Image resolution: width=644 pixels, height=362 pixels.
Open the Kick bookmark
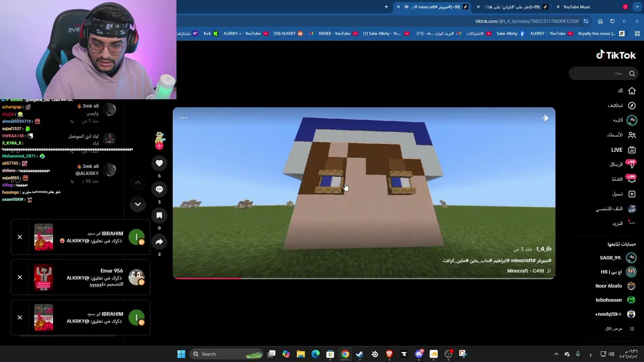click(210, 34)
